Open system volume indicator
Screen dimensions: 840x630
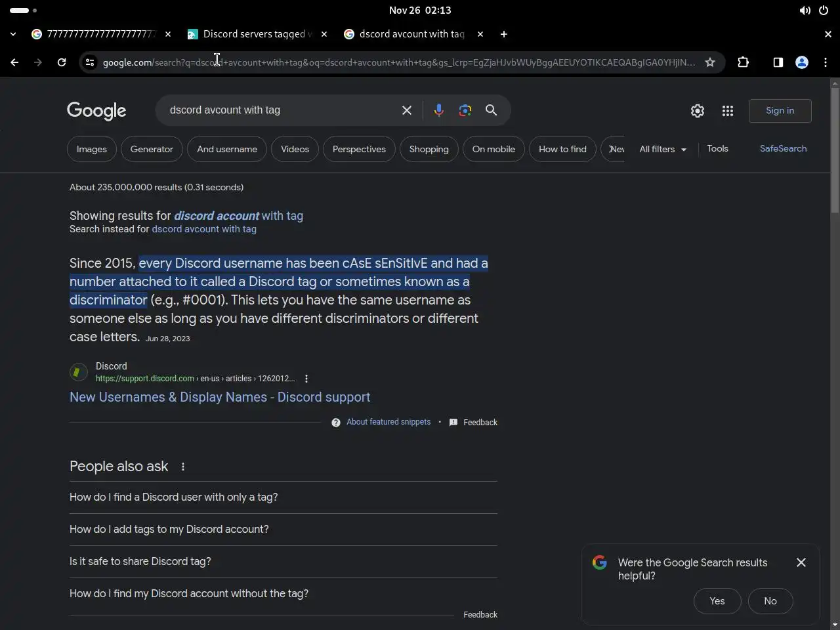click(805, 10)
